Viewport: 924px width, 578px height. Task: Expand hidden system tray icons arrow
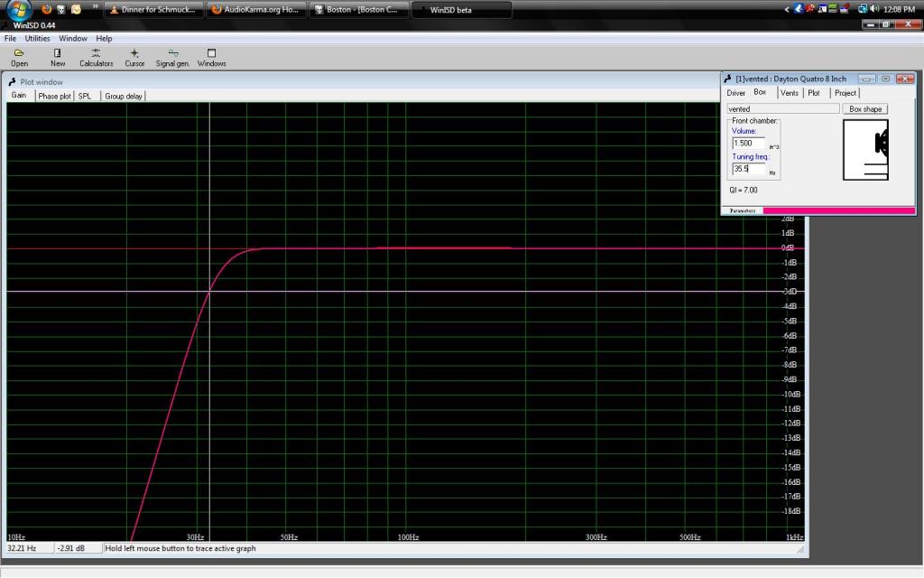click(x=787, y=9)
